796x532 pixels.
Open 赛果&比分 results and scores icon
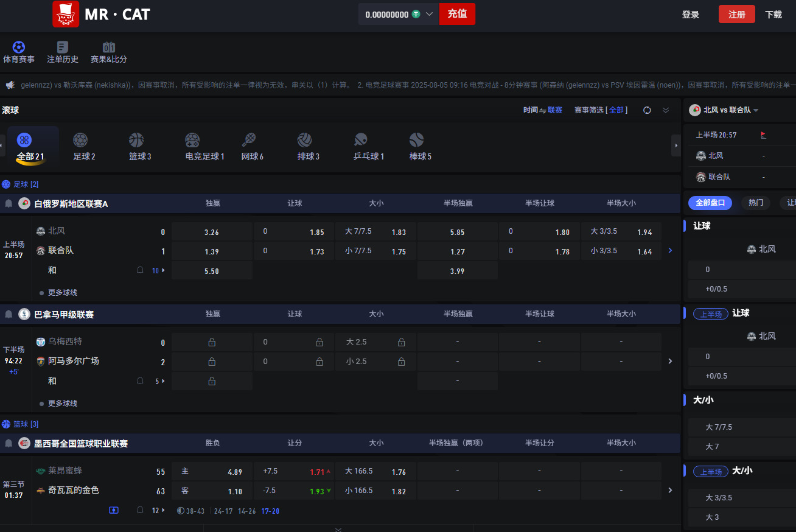(109, 47)
